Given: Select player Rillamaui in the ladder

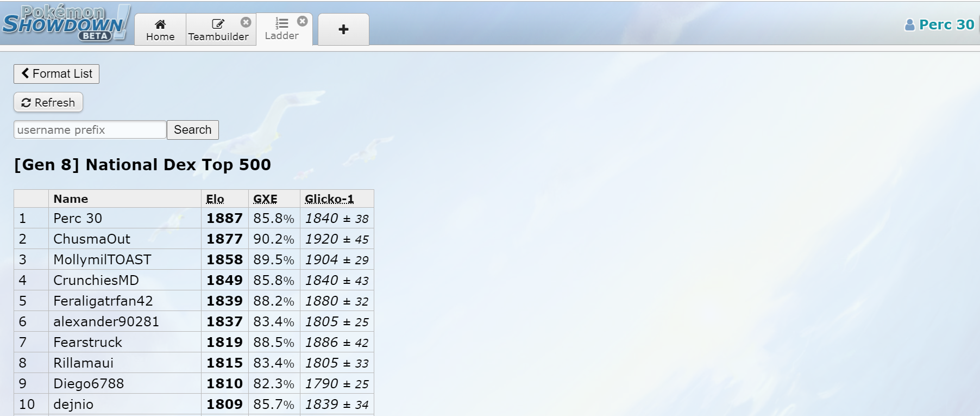Looking at the screenshot, I should 84,363.
